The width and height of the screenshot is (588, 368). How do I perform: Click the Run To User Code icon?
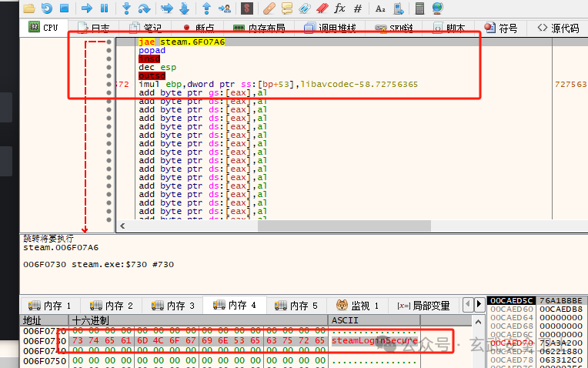(224, 8)
